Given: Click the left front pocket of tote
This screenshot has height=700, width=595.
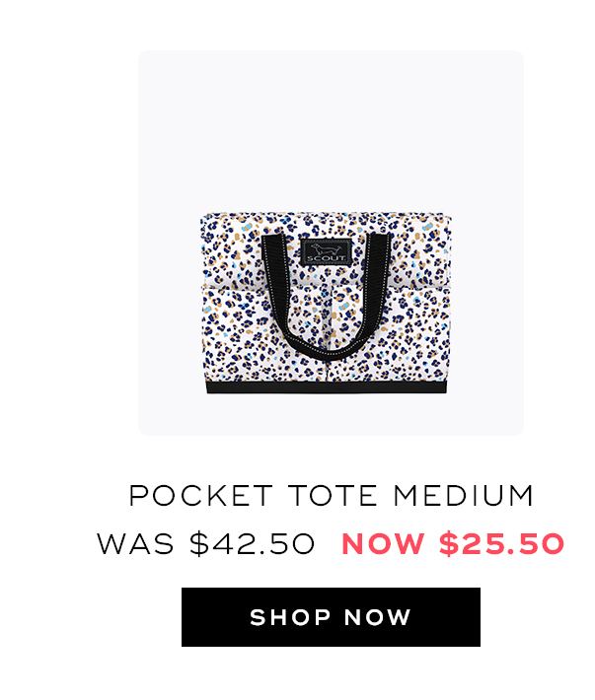Looking at the screenshot, I should pyautogui.click(x=237, y=335).
